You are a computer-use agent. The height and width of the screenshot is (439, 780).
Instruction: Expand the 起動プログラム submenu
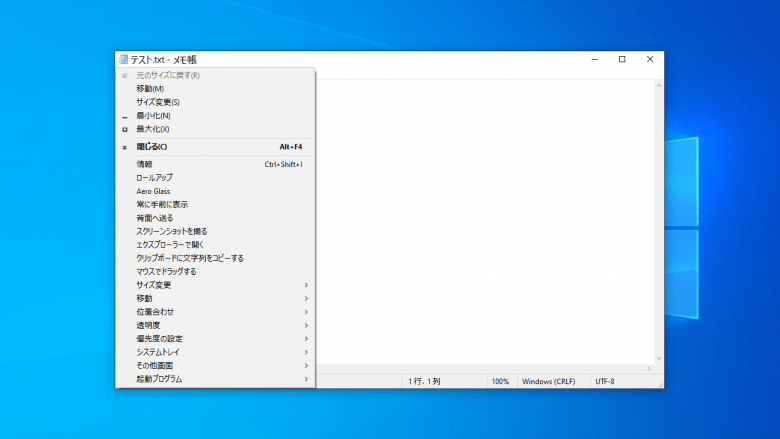215,379
